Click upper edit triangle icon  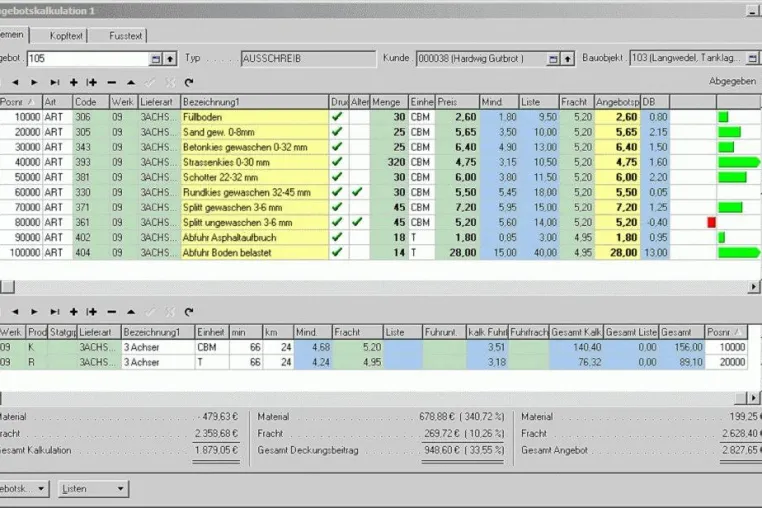[x=131, y=83]
